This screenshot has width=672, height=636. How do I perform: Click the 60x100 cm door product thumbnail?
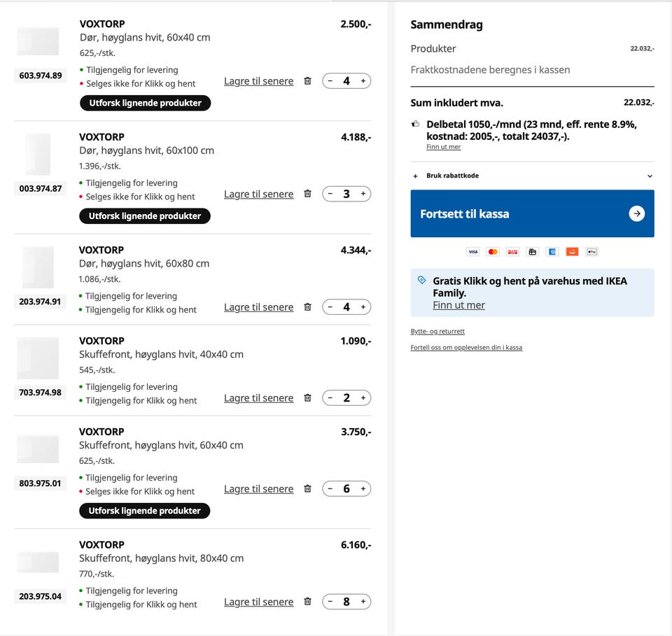[x=38, y=155]
